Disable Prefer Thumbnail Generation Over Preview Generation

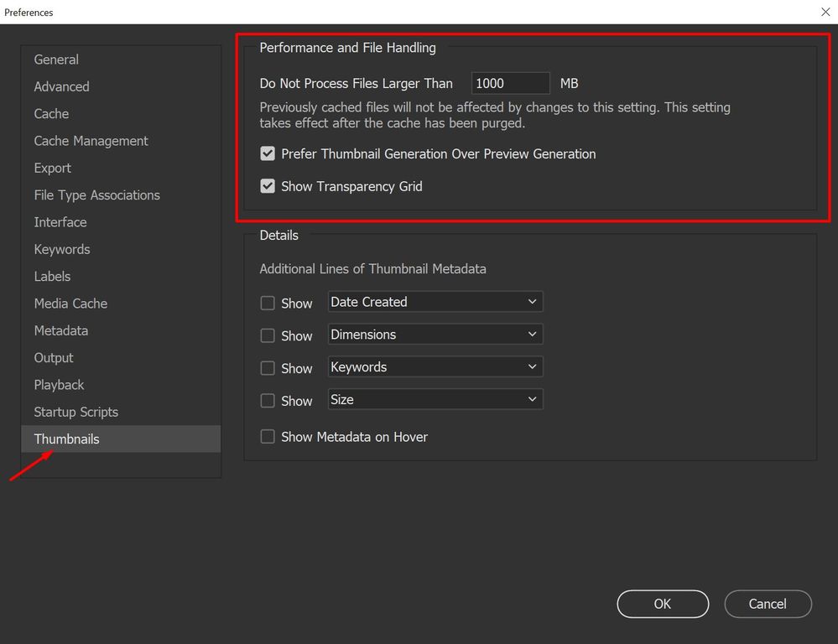tap(267, 153)
